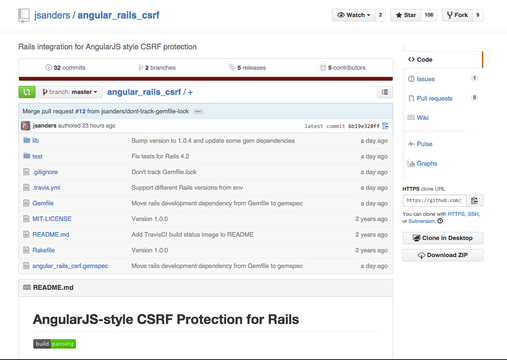Open the Rakefile file
Viewport: 507px width, 360px height.
coord(44,250)
